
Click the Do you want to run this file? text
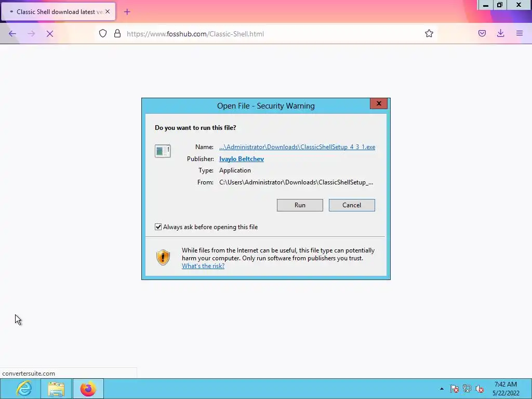pos(195,128)
